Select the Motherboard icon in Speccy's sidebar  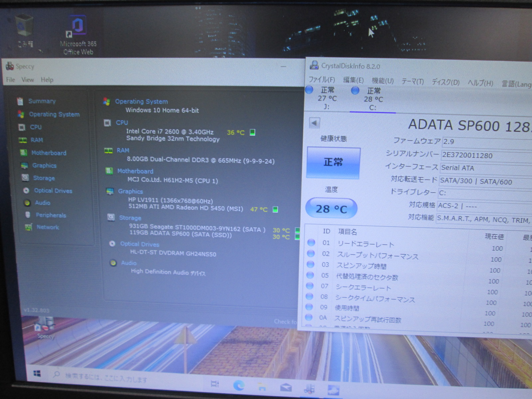pyautogui.click(x=24, y=153)
